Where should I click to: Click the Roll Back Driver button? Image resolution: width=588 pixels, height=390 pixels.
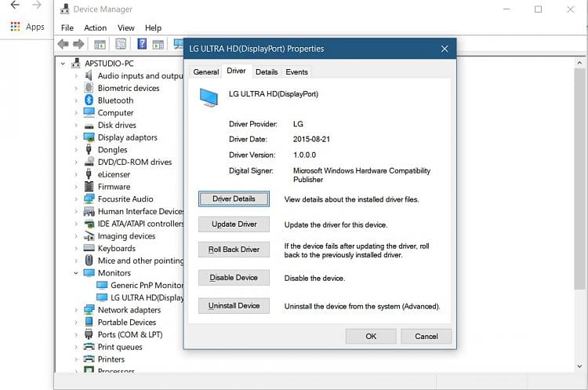pyautogui.click(x=234, y=250)
